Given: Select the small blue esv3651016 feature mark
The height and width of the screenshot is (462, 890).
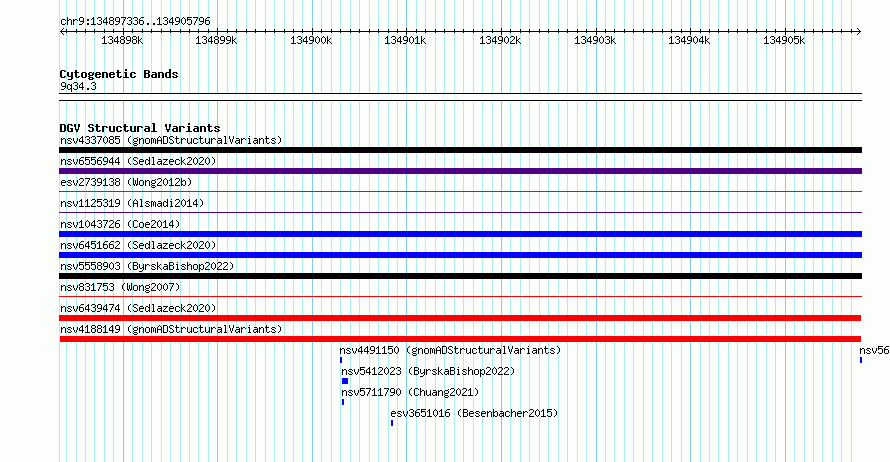Looking at the screenshot, I should click(x=392, y=423).
